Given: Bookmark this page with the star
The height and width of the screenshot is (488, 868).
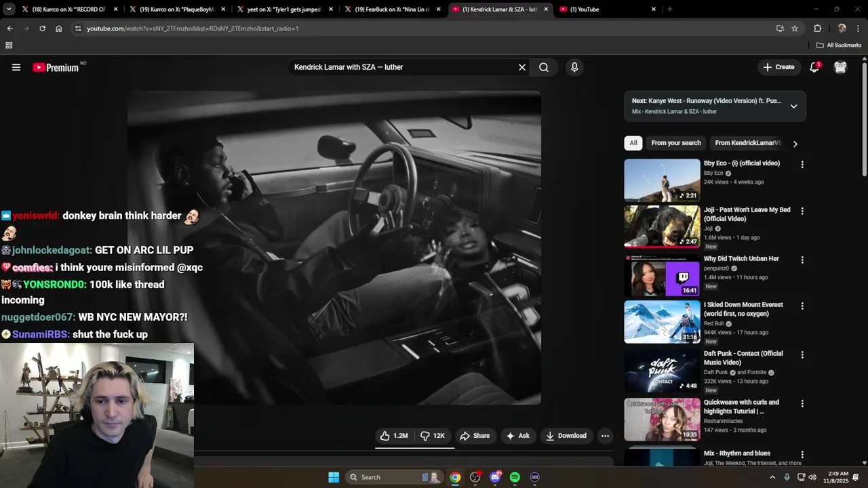Looking at the screenshot, I should click(x=795, y=28).
